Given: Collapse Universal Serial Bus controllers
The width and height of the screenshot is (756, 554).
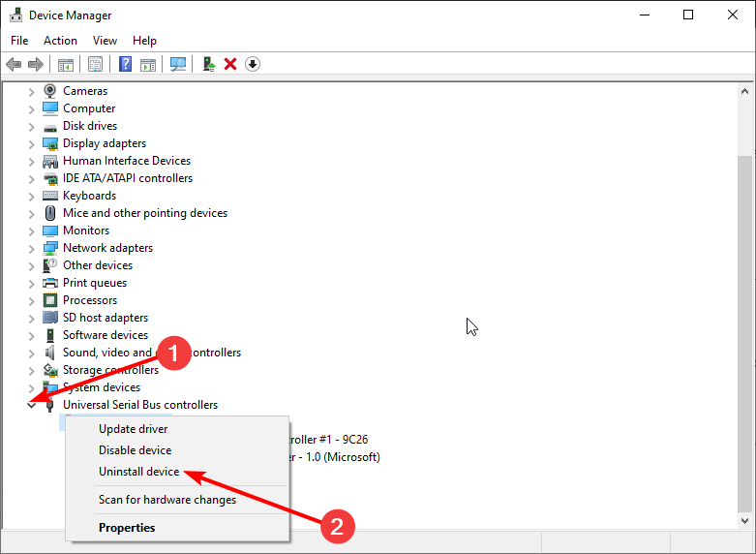Looking at the screenshot, I should click(x=31, y=406).
